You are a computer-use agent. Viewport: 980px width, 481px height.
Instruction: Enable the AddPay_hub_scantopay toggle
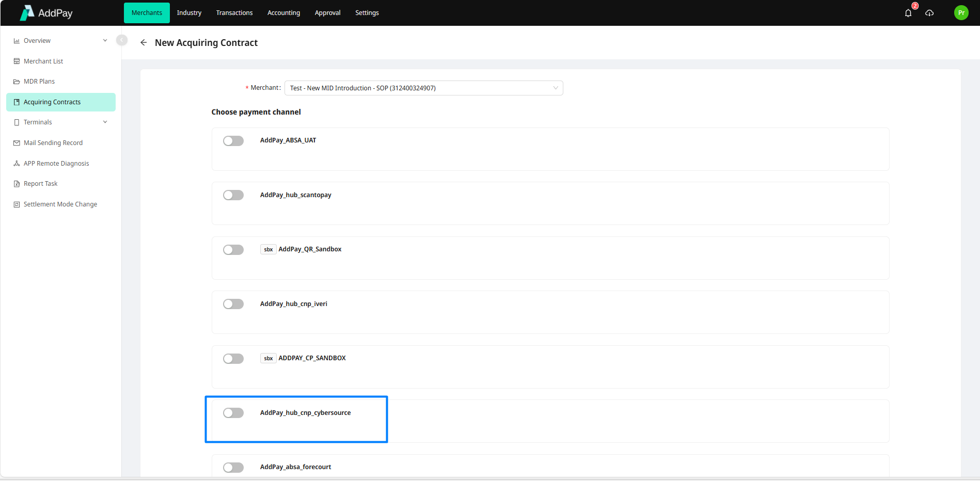tap(233, 195)
